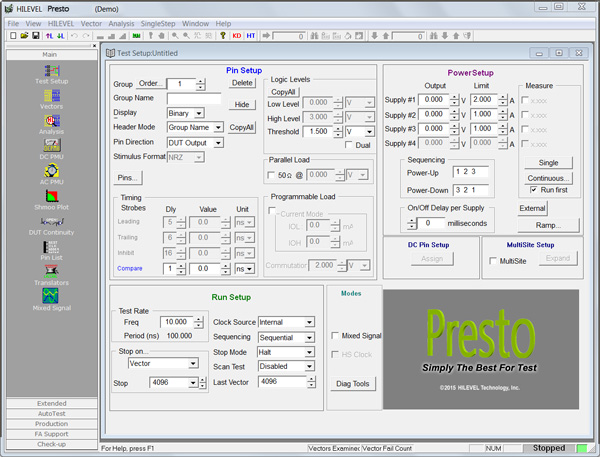
Task: Click the first magnifier zoom icon
Action: [x=175, y=36]
